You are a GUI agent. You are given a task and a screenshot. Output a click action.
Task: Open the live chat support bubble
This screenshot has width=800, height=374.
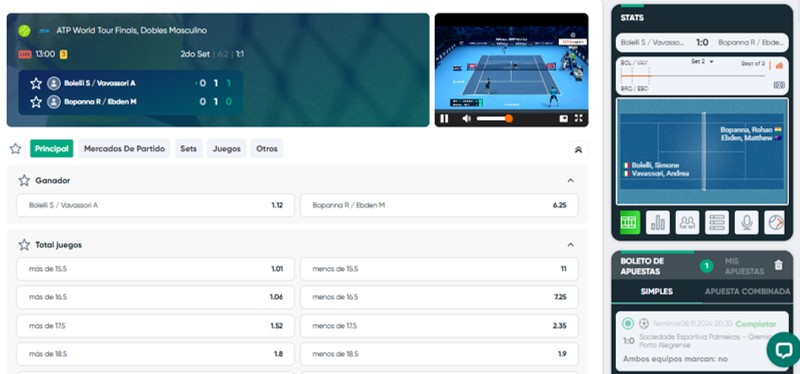point(783,350)
